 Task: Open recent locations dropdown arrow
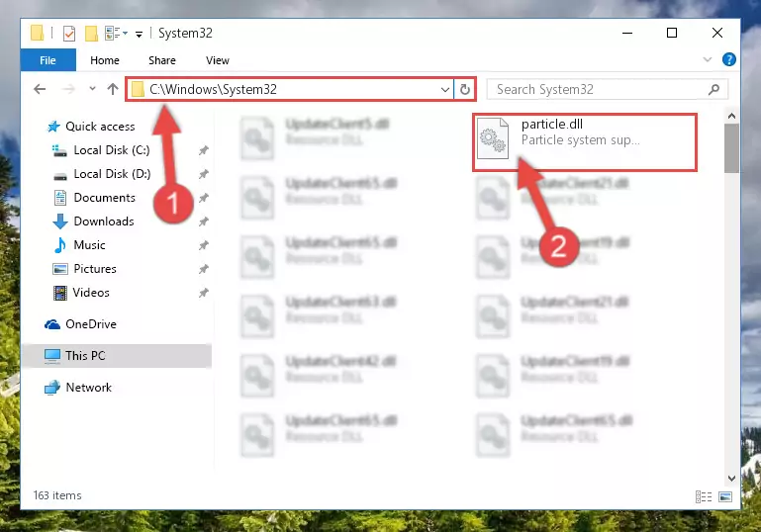click(92, 89)
